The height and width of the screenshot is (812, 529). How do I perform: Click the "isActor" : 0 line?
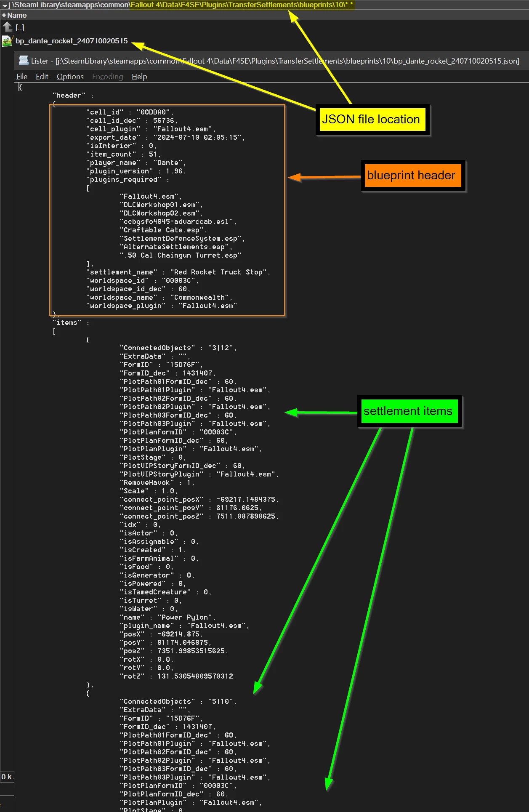[x=149, y=533]
